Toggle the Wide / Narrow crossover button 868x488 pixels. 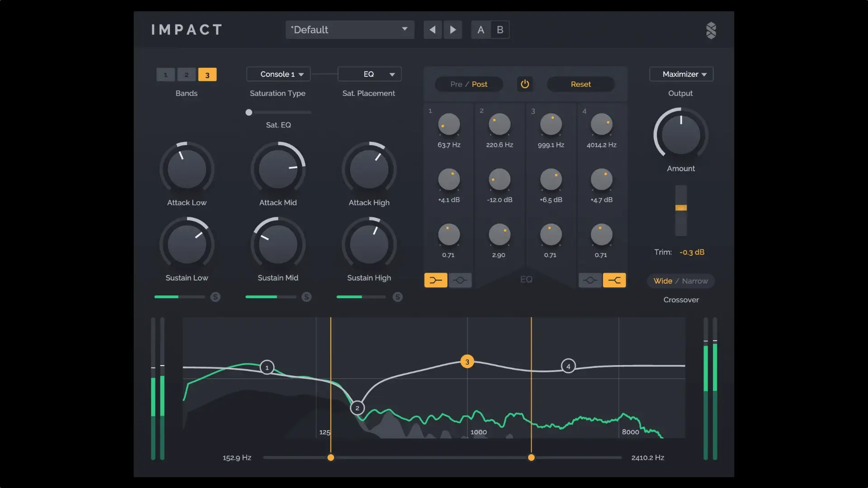[680, 281]
